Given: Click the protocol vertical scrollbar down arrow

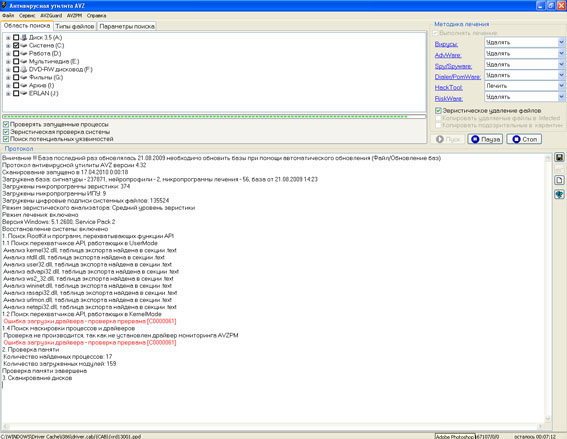Looking at the screenshot, I should (548, 419).
